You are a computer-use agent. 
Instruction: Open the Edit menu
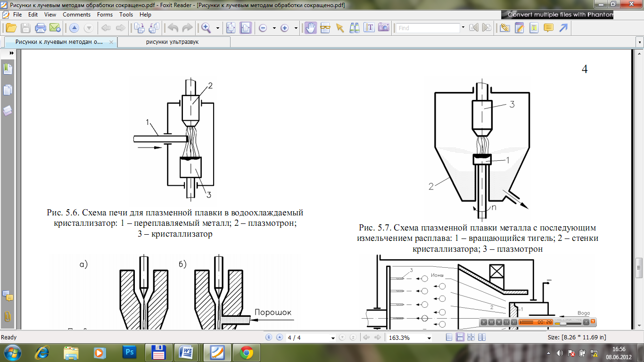(33, 15)
